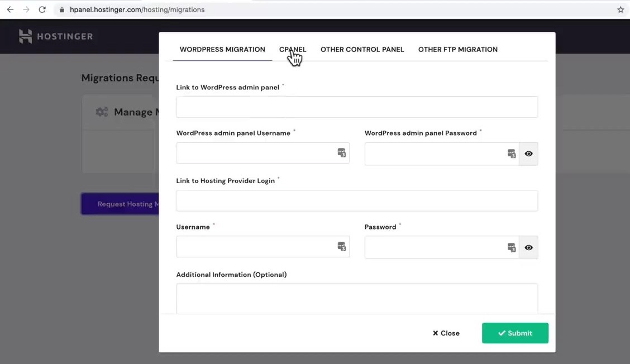Click the Request Hosting Migration button
Screen dimensions: 630x364
pos(121,204)
